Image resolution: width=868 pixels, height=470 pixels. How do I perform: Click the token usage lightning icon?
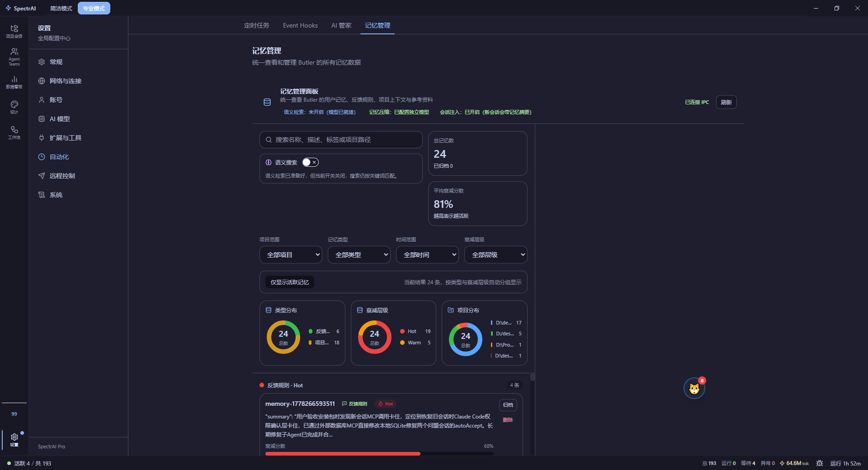pyautogui.click(x=782, y=463)
